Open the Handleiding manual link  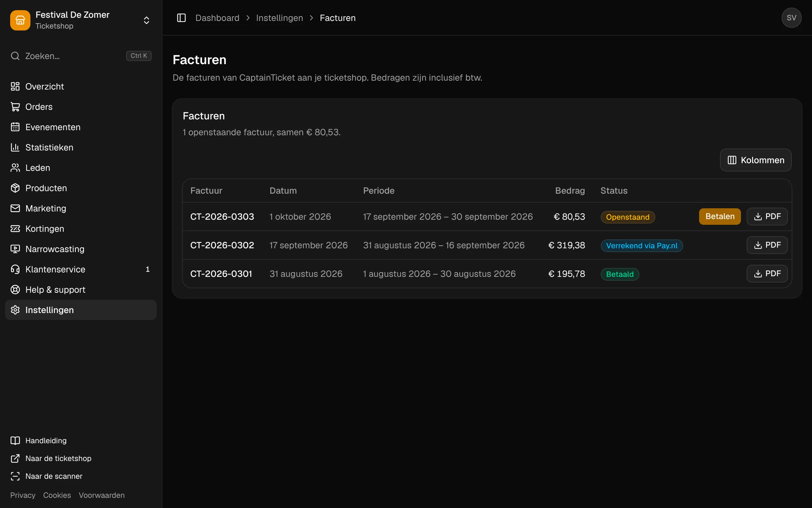(81, 440)
